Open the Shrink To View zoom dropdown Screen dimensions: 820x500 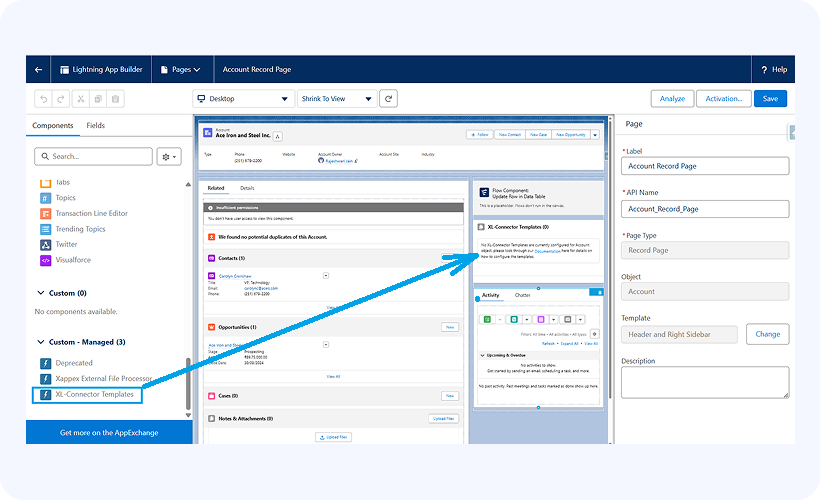(336, 99)
